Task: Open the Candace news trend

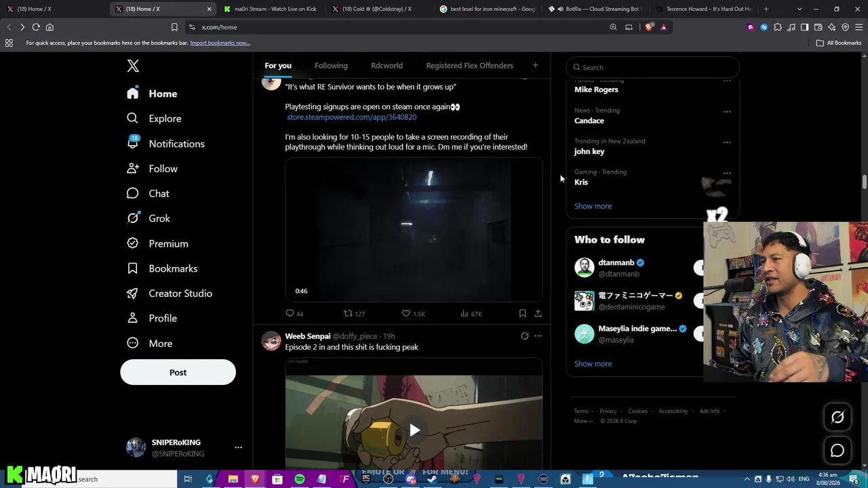Action: click(x=589, y=121)
